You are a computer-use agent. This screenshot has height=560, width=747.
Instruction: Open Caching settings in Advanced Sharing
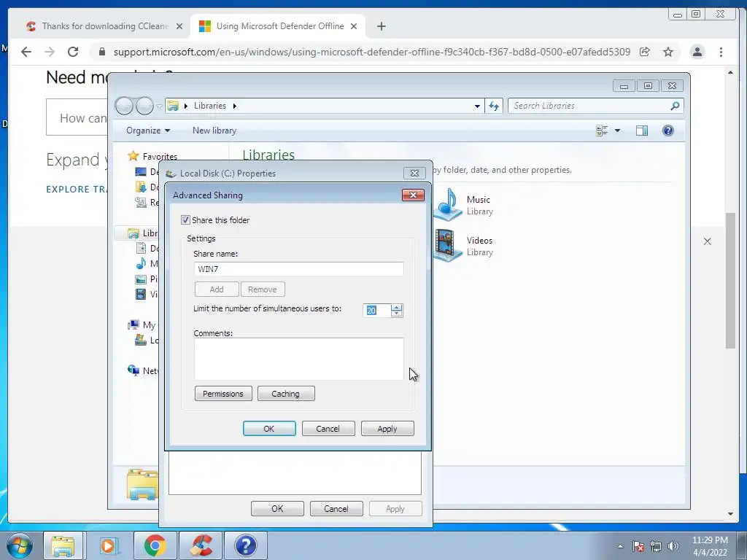[x=286, y=394]
